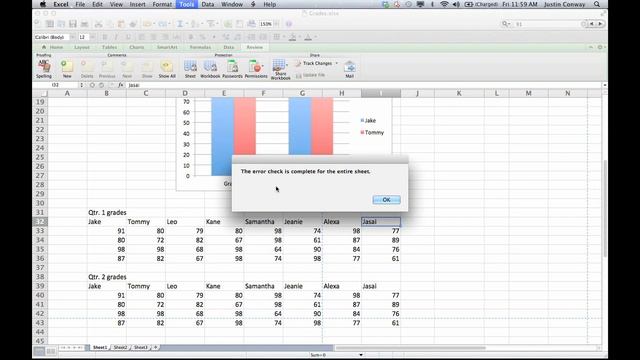Screen dimensions: 640x360
Task: Open the Format menu
Action: (x=162, y=4)
